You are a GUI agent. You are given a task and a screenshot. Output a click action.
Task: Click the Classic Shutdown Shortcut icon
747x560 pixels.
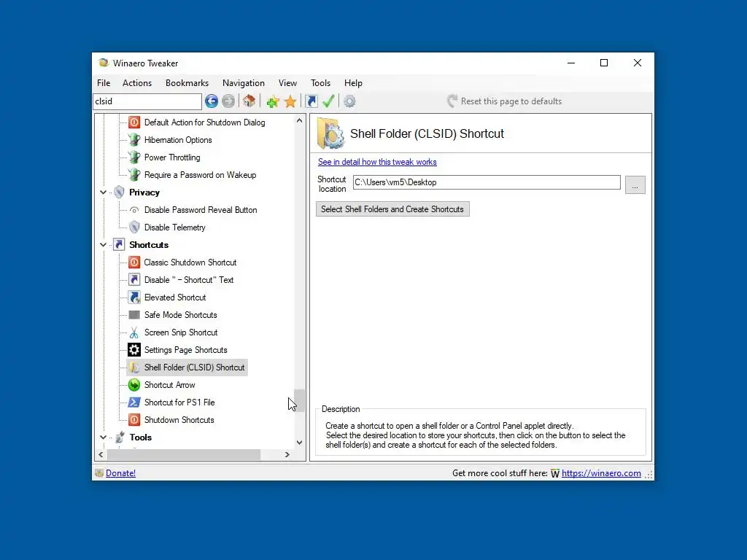click(134, 262)
